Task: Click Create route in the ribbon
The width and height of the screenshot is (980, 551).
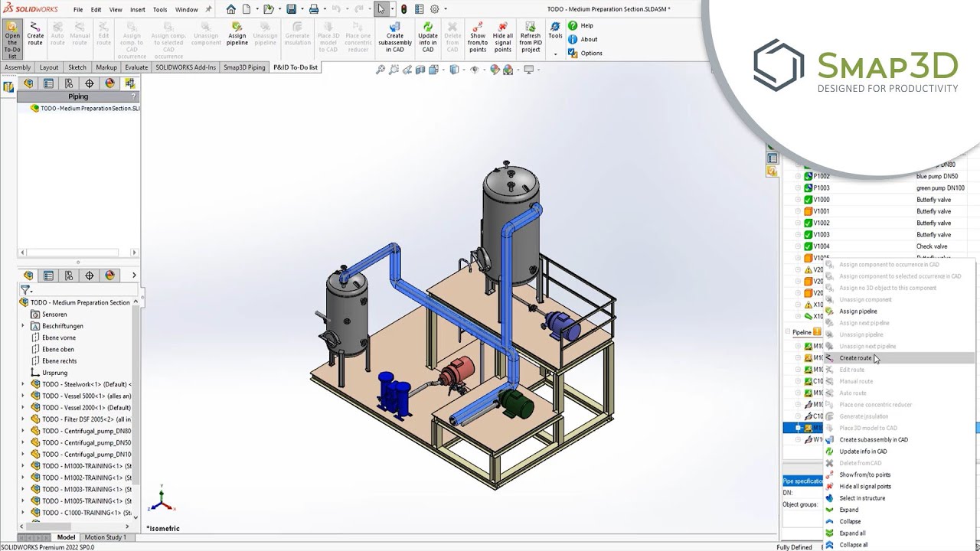Action: pos(35,35)
